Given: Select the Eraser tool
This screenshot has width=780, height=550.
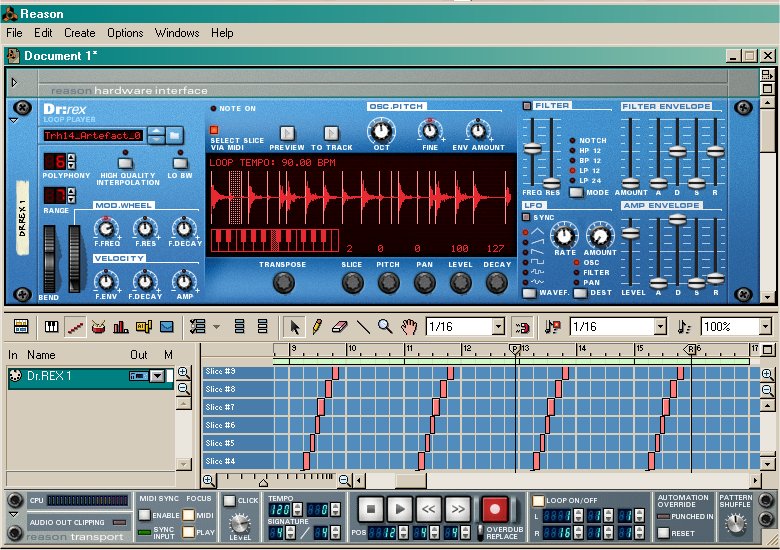Looking at the screenshot, I should [339, 327].
